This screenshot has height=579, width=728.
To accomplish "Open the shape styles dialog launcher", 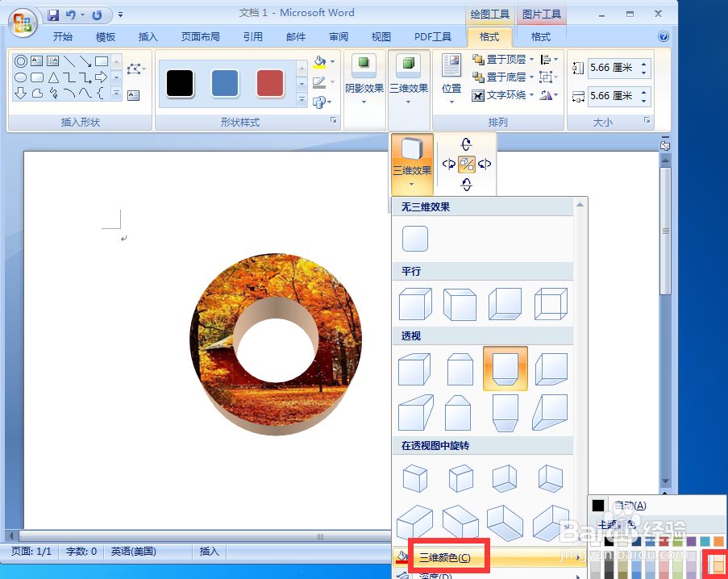I will (x=333, y=120).
